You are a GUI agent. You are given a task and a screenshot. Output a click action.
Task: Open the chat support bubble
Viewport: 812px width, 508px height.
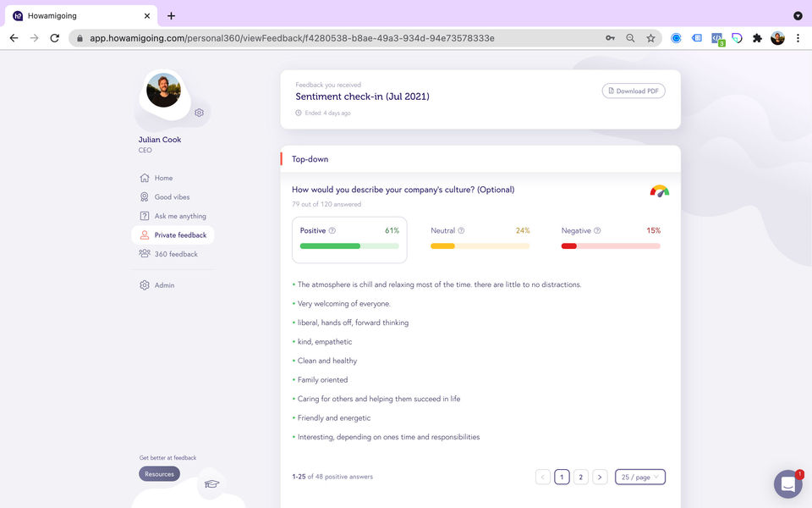click(x=788, y=483)
